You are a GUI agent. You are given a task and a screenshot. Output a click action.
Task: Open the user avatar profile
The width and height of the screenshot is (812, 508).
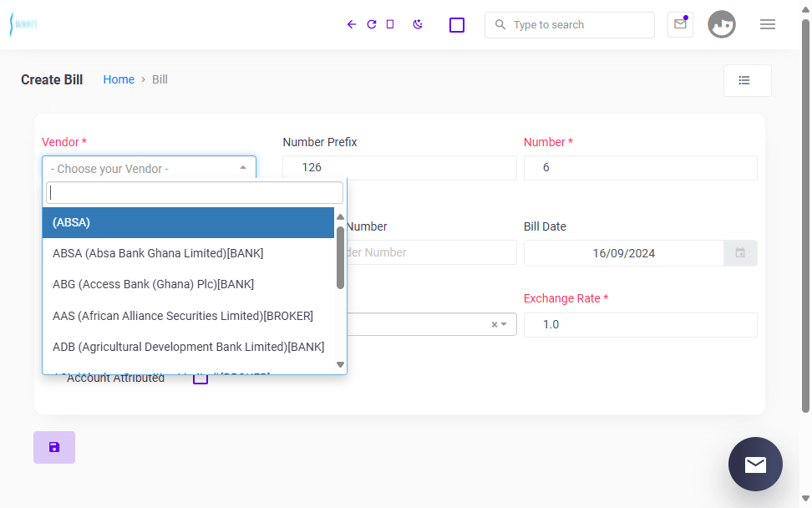722,24
